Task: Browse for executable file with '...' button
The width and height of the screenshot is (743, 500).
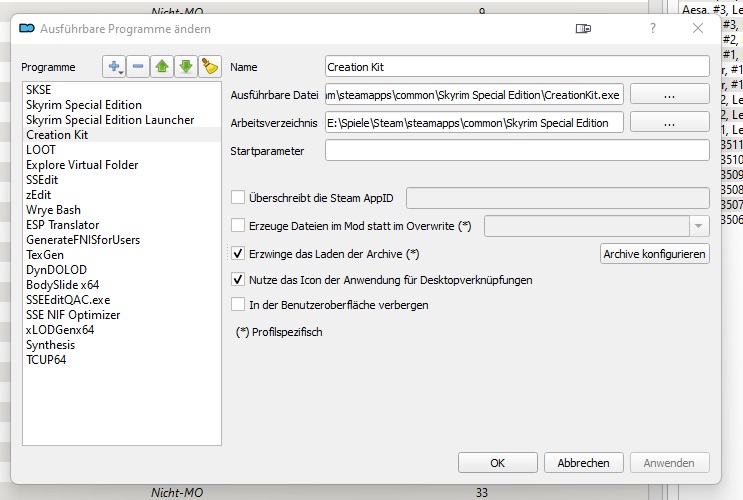Action: pyautogui.click(x=669, y=95)
